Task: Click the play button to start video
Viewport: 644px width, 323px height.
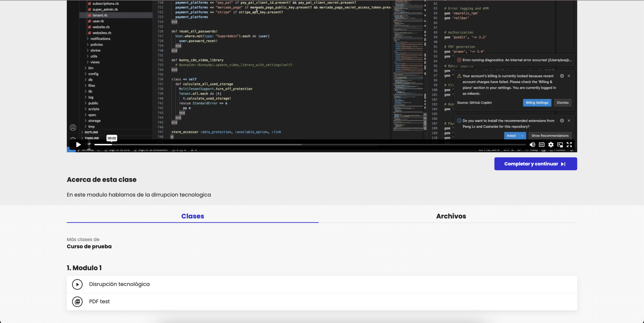Action: coord(78,144)
